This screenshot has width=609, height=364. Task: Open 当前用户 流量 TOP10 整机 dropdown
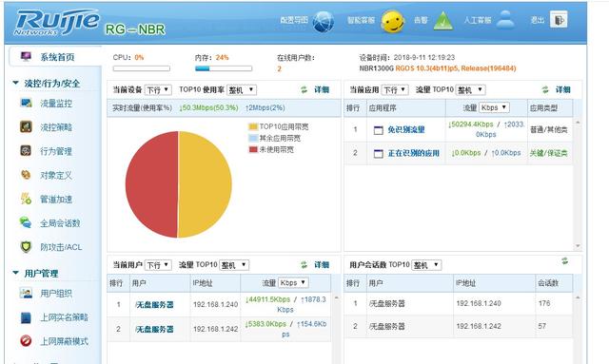click(234, 265)
